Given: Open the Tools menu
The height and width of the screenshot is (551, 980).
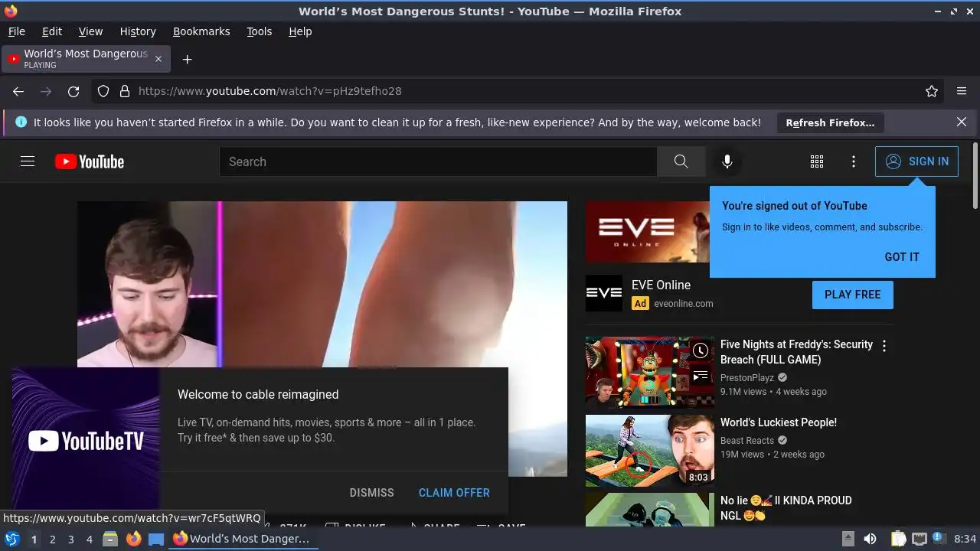Looking at the screenshot, I should point(259,31).
